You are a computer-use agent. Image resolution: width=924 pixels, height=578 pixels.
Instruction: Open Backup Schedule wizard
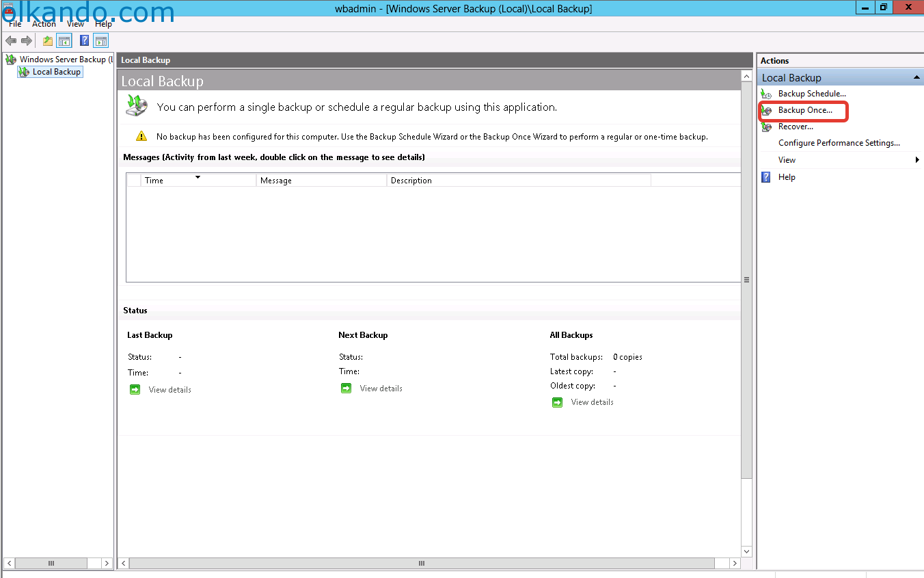(x=812, y=94)
